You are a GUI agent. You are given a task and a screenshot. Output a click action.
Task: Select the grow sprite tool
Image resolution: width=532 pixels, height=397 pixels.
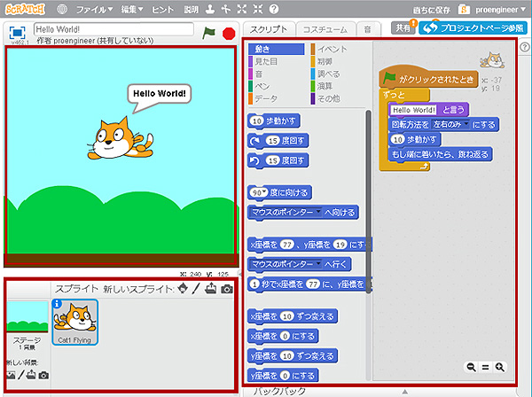[241, 9]
